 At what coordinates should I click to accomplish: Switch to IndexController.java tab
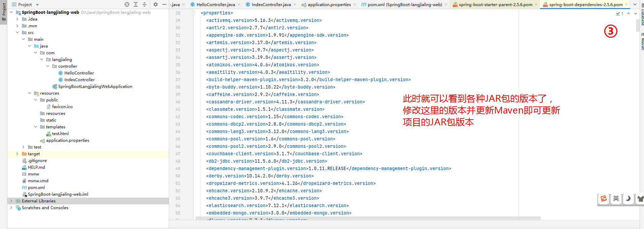271,5
